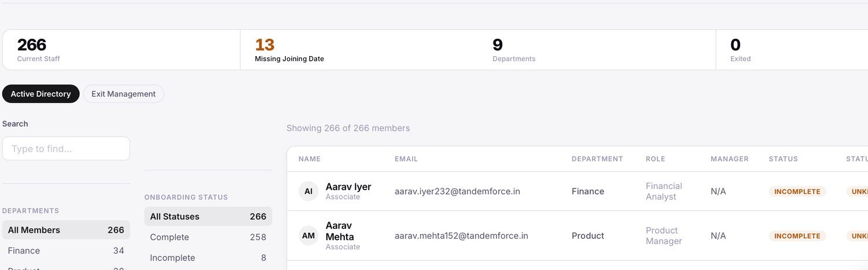Viewport: 868px width, 270px height.
Task: Click the Product Manager role cell
Action: coord(664,236)
